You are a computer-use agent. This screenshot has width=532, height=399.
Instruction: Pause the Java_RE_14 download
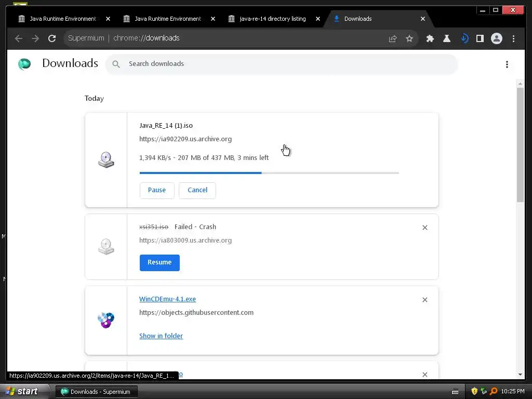pos(157,190)
